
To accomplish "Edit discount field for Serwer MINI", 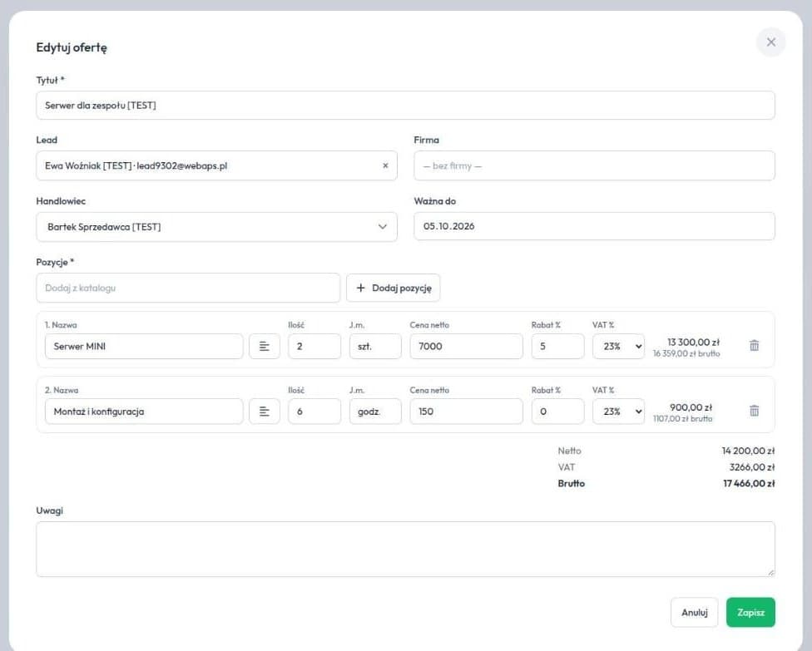I will (x=557, y=346).
